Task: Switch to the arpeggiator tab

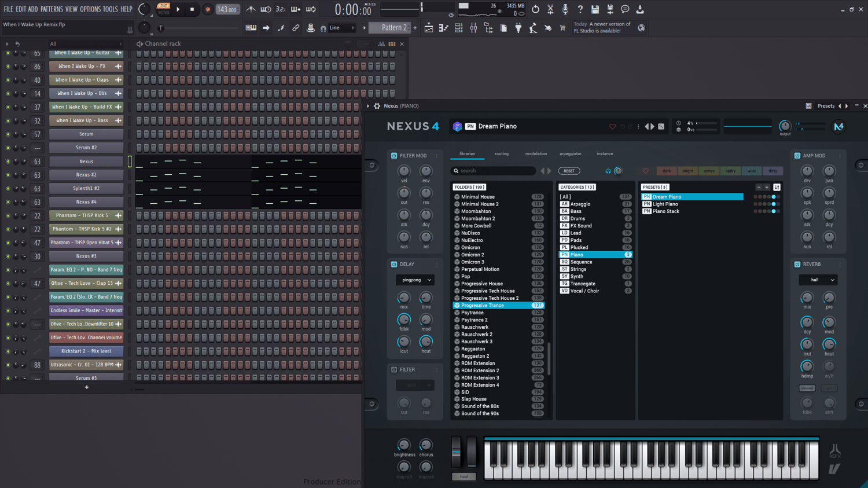Action: 571,154
